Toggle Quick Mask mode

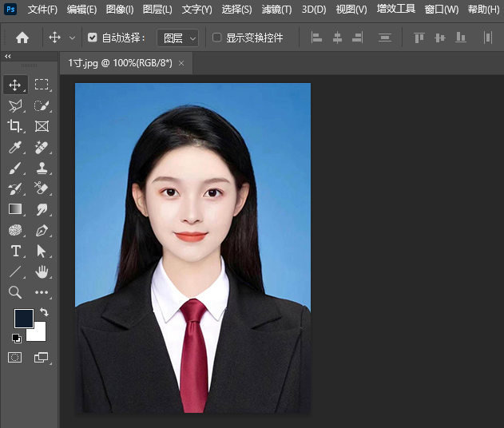[15, 357]
